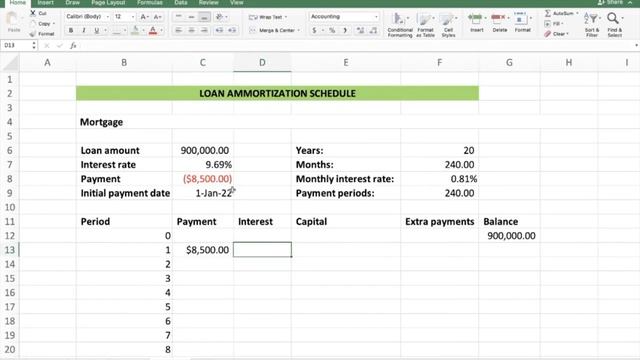Open the font name Calibri dropdown
This screenshot has width=640, height=360.
tap(108, 17)
